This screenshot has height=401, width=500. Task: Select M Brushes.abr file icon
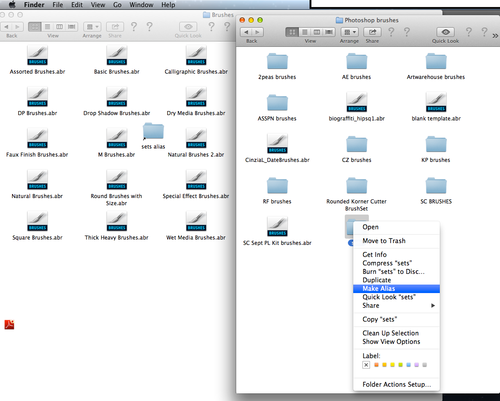pyautogui.click(x=117, y=138)
